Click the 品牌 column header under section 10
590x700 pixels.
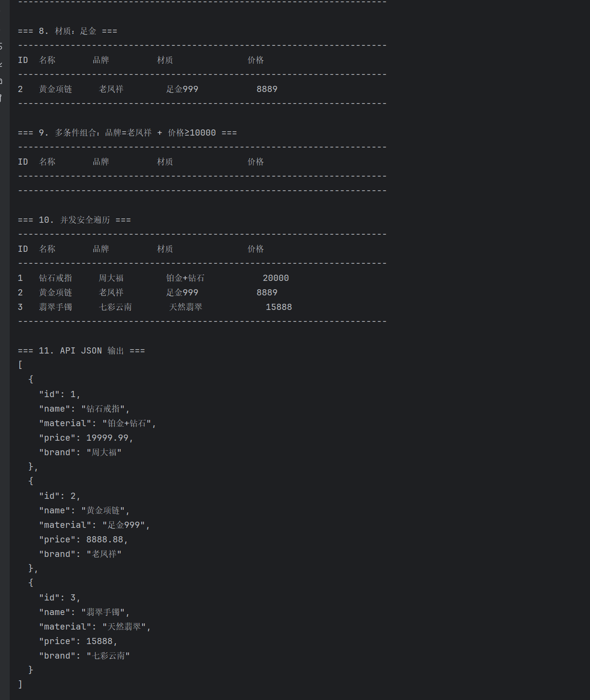pyautogui.click(x=101, y=249)
